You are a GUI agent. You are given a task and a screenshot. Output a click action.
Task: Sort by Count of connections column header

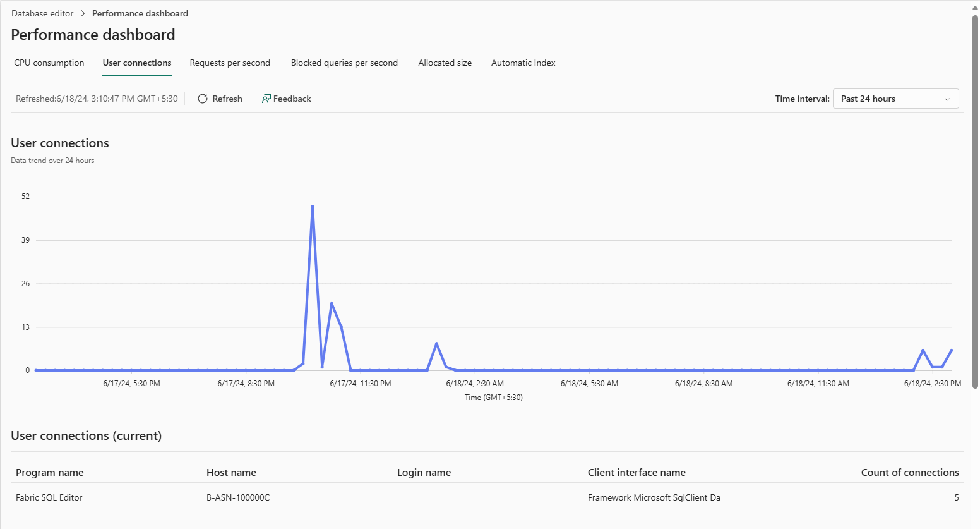coord(909,472)
